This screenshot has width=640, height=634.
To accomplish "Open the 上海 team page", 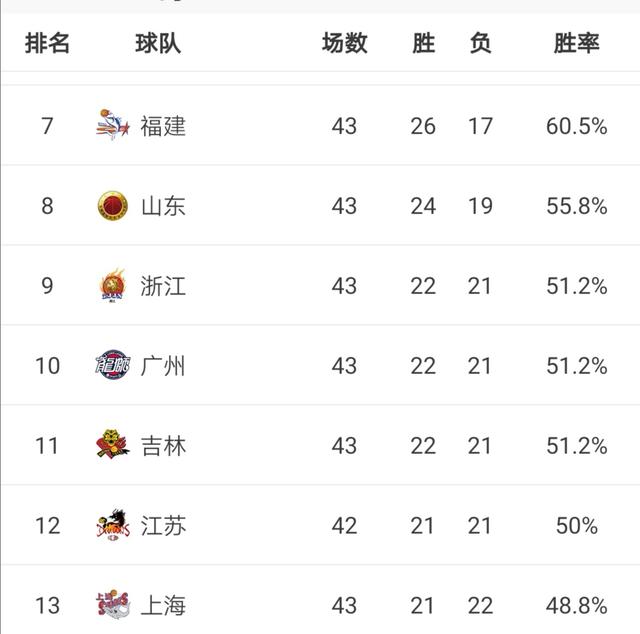I will (x=163, y=605).
